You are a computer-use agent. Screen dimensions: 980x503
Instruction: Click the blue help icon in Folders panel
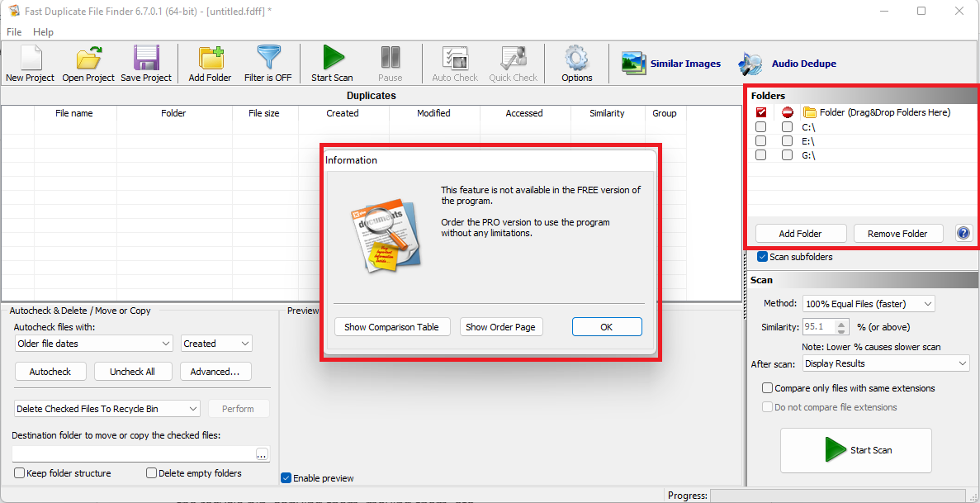coord(963,234)
